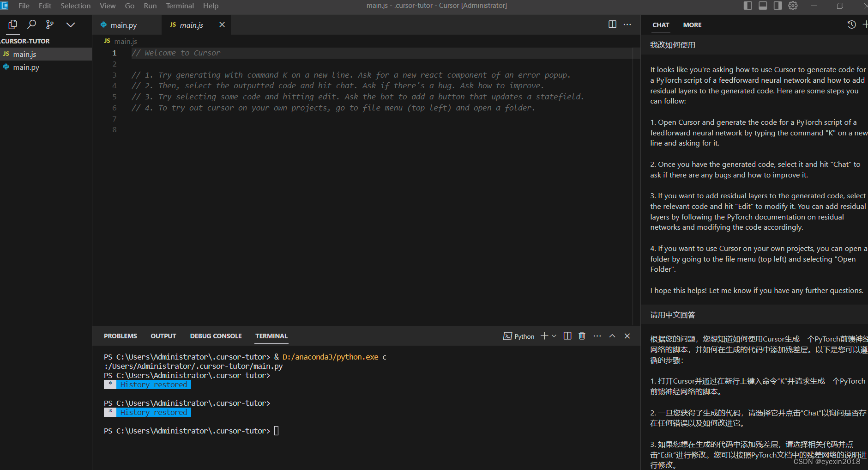Open editor More Actions ellipsis
This screenshot has height=470, width=868.
(x=627, y=24)
